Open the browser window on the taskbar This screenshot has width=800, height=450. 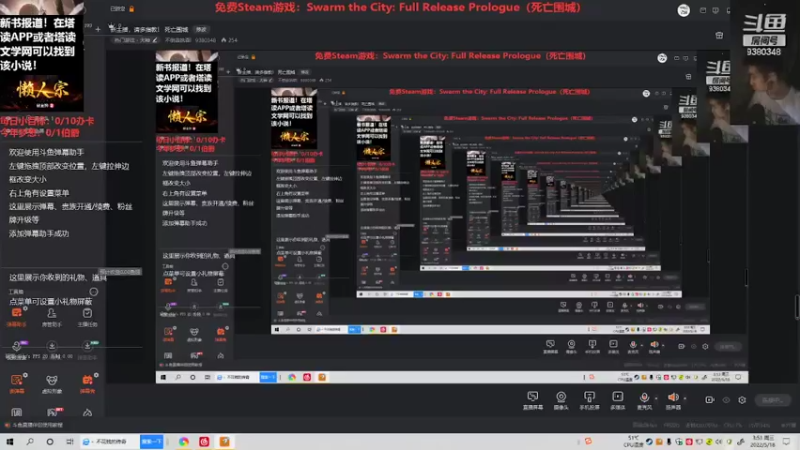coord(109,442)
